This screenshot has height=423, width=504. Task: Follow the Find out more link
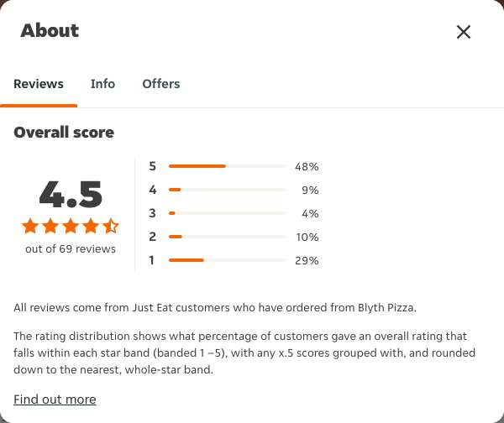(55, 399)
